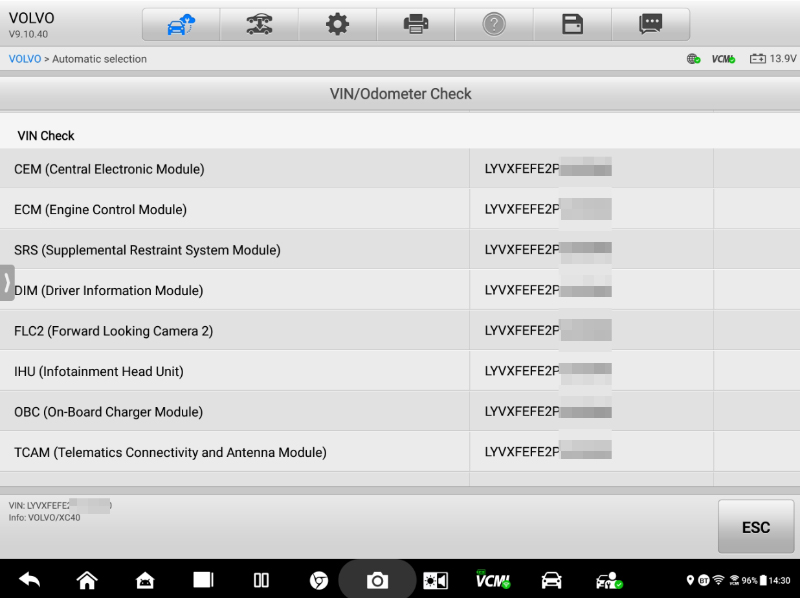Viewport: 800px width, 598px height.
Task: Tap the Android back arrow
Action: tap(30, 580)
